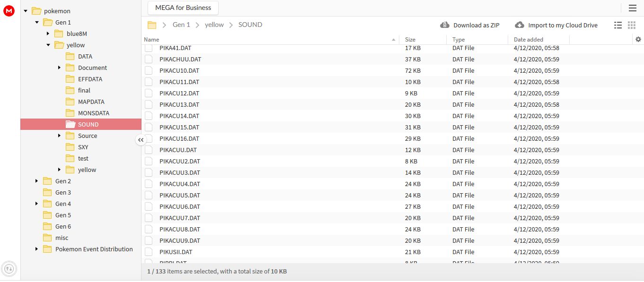Click the misc folder icon in tree
Viewport: 644px width, 282px height.
(47, 238)
